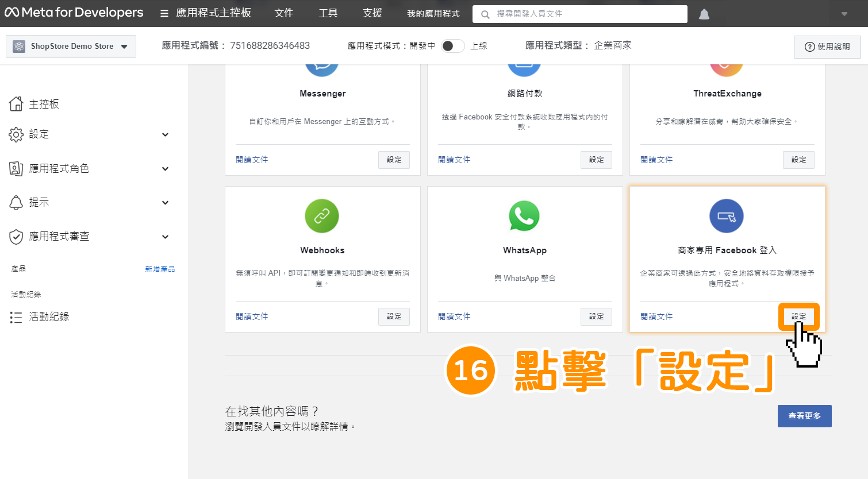Click the 設定 gear icon in sidebar
Viewport: 868px width, 479px height.
[16, 134]
